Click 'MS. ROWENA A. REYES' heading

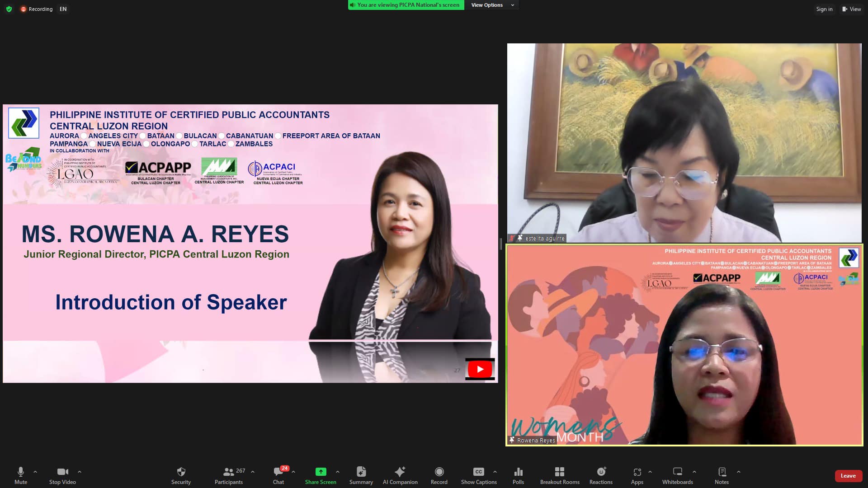click(155, 234)
